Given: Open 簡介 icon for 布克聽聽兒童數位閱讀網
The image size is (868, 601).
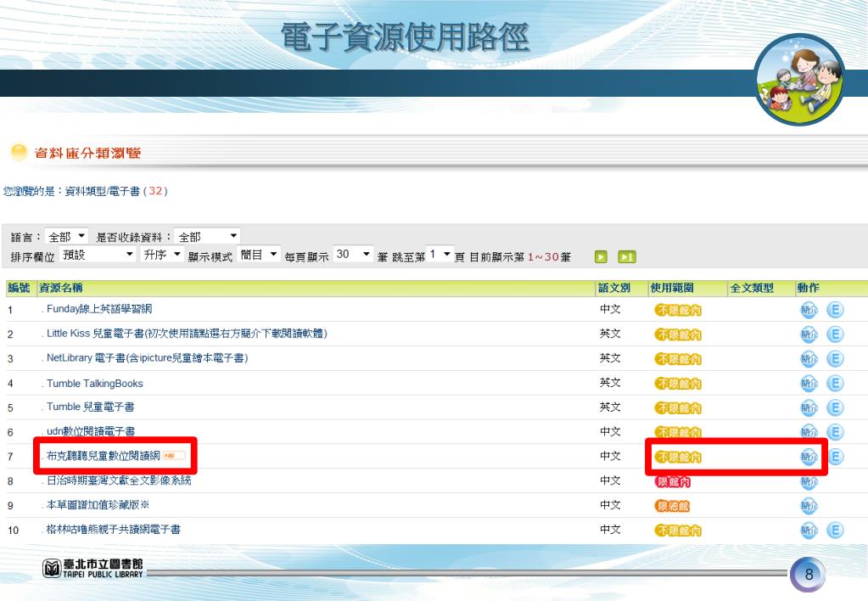Looking at the screenshot, I should [x=809, y=457].
